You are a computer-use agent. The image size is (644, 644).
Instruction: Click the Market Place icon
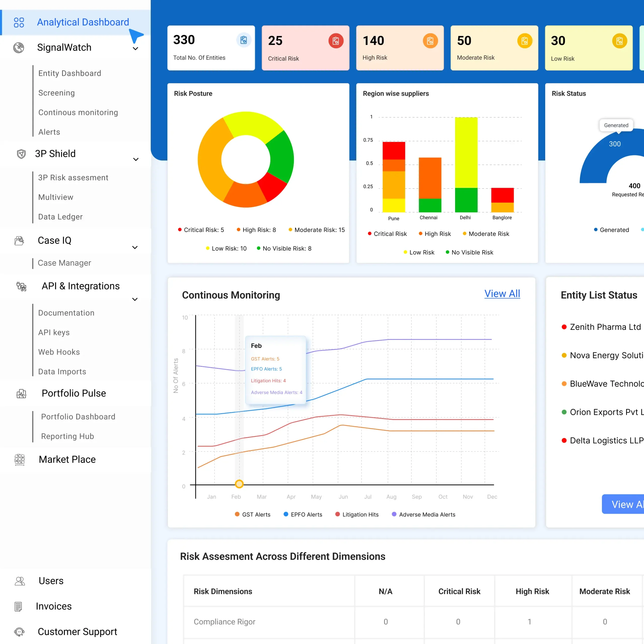point(20,460)
